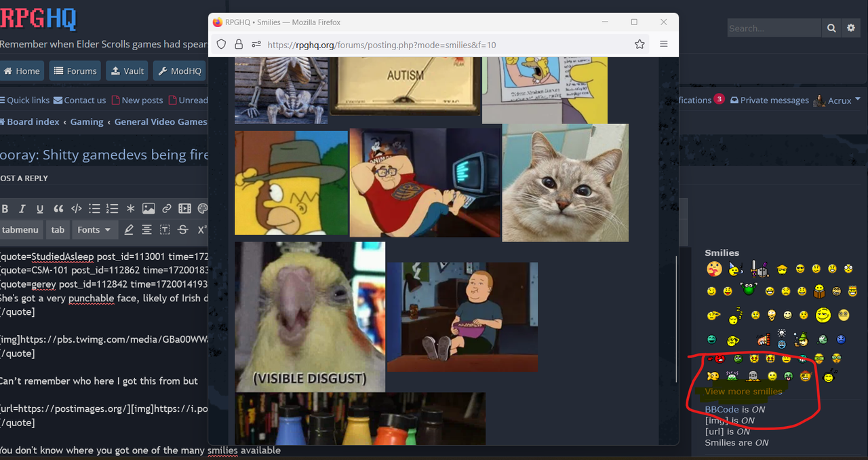Apply bold formatting in post editor
The width and height of the screenshot is (868, 460).
coord(5,209)
